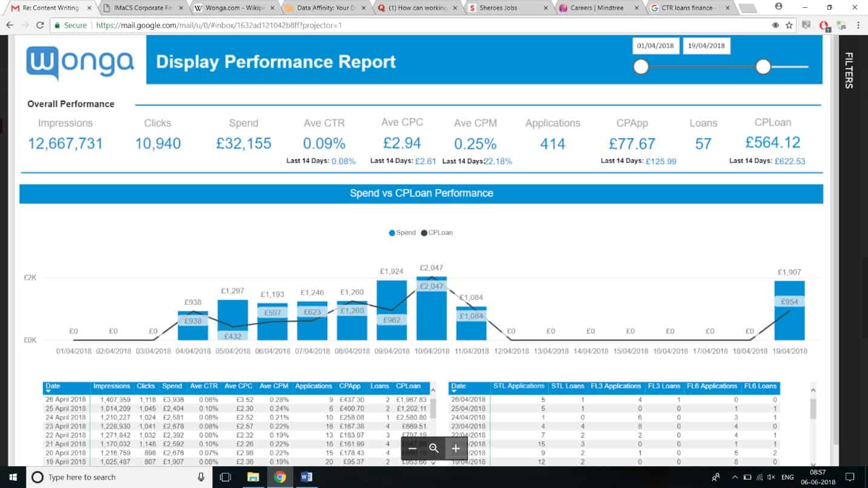Open Microsoft Word from the taskbar
This screenshot has width=868, height=488.
(x=306, y=477)
